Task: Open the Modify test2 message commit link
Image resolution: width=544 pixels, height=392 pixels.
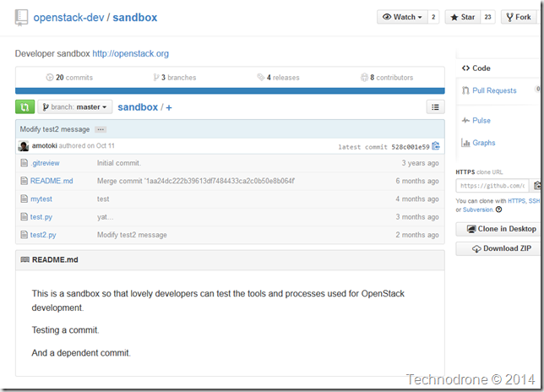Action: (x=55, y=129)
